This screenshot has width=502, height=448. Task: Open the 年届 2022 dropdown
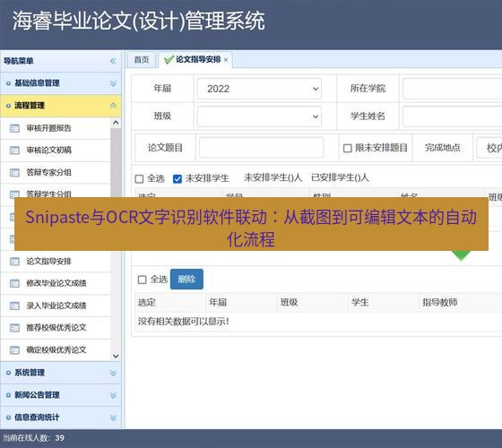point(259,89)
